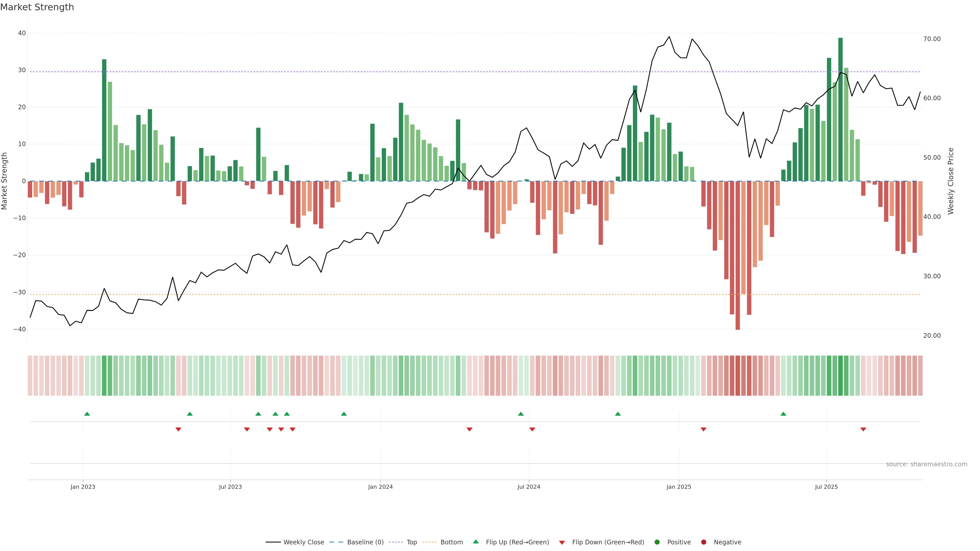
Task: Click the last red flip-down marker after Jul 2025
Action: 863,429
